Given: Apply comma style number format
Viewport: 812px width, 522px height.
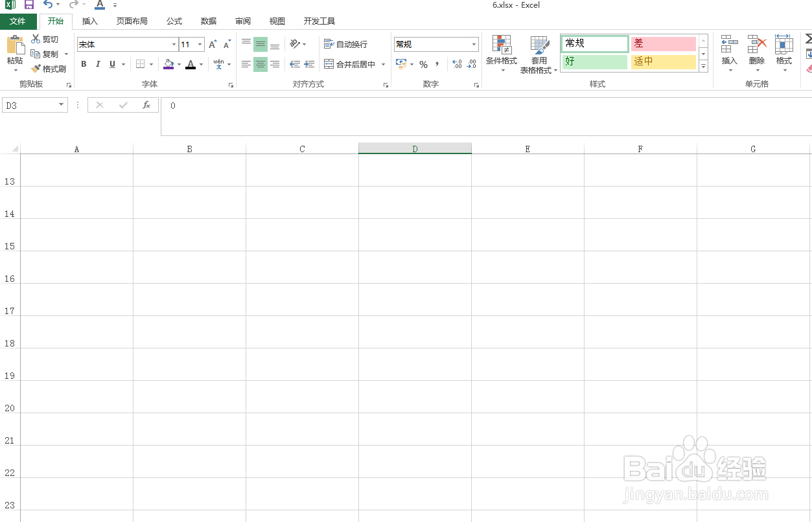Looking at the screenshot, I should tap(437, 64).
